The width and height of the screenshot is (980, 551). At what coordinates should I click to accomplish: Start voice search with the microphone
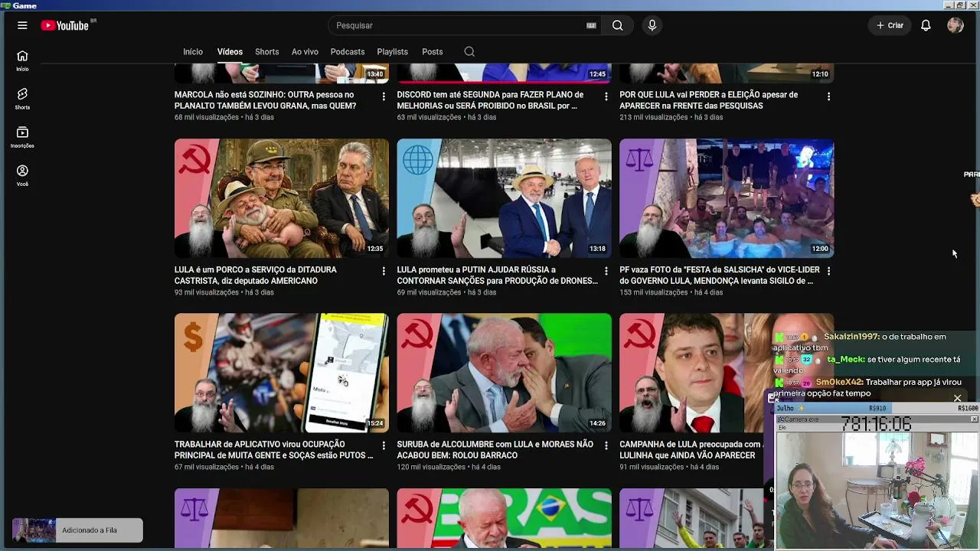point(652,25)
